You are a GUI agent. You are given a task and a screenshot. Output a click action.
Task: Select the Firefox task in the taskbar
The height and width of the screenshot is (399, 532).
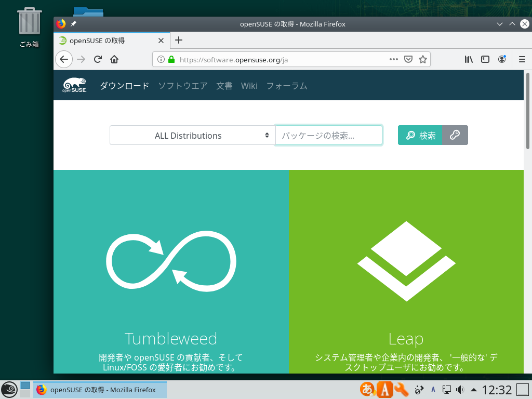pos(100,390)
